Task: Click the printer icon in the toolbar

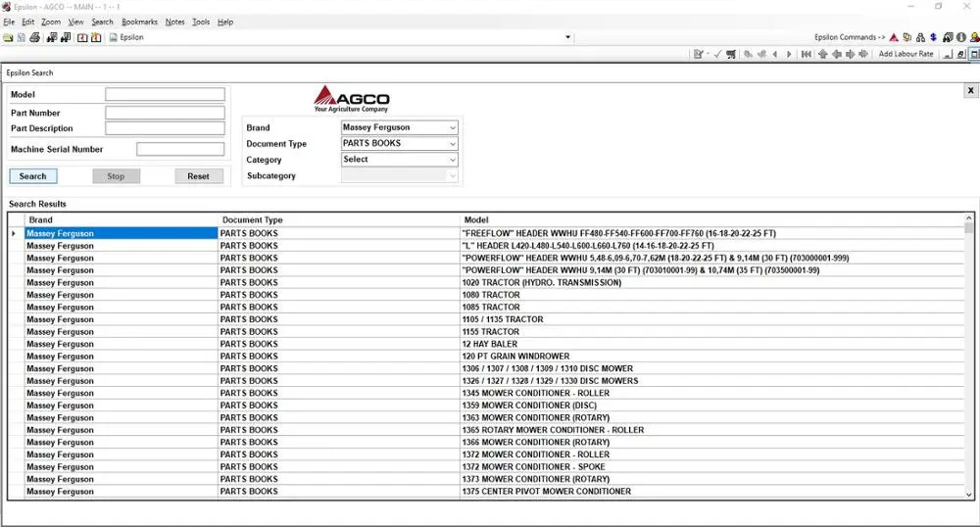Action: [x=34, y=37]
